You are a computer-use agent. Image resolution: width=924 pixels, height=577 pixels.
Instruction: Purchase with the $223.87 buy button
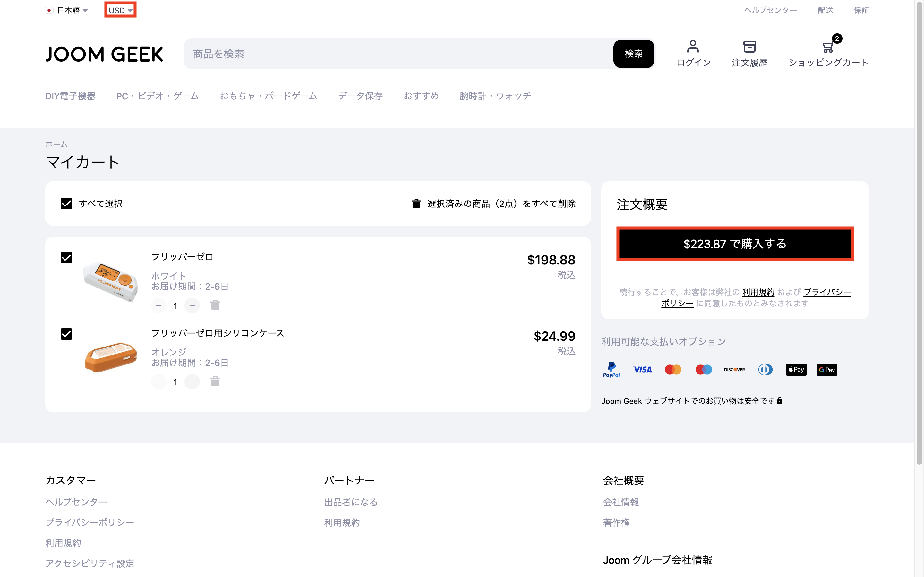pyautogui.click(x=735, y=244)
